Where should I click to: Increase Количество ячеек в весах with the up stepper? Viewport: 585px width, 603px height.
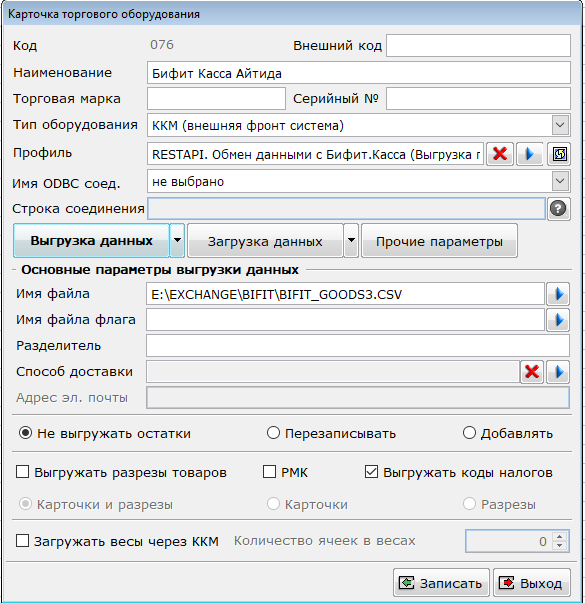[560, 537]
